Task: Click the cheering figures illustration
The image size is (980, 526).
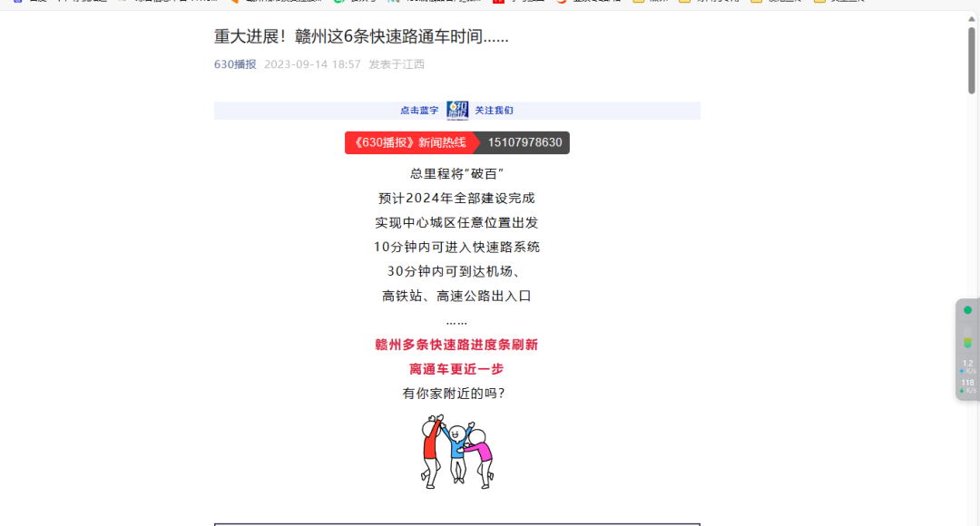Action: (x=456, y=451)
